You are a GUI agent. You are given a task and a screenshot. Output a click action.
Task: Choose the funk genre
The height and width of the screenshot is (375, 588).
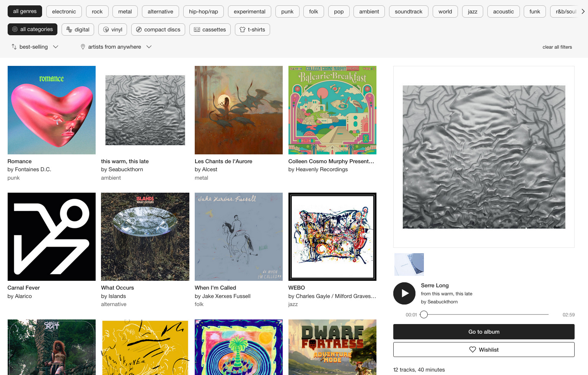tap(535, 11)
